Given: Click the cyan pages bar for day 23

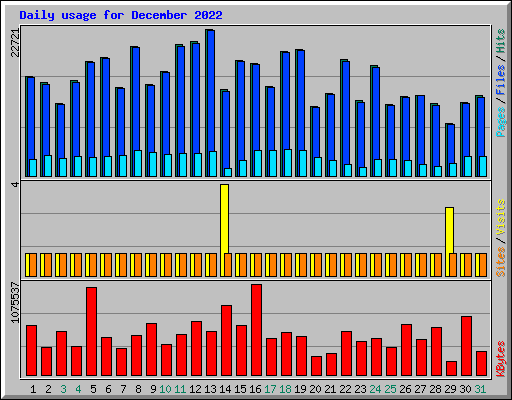Looking at the screenshot, I should (363, 172).
